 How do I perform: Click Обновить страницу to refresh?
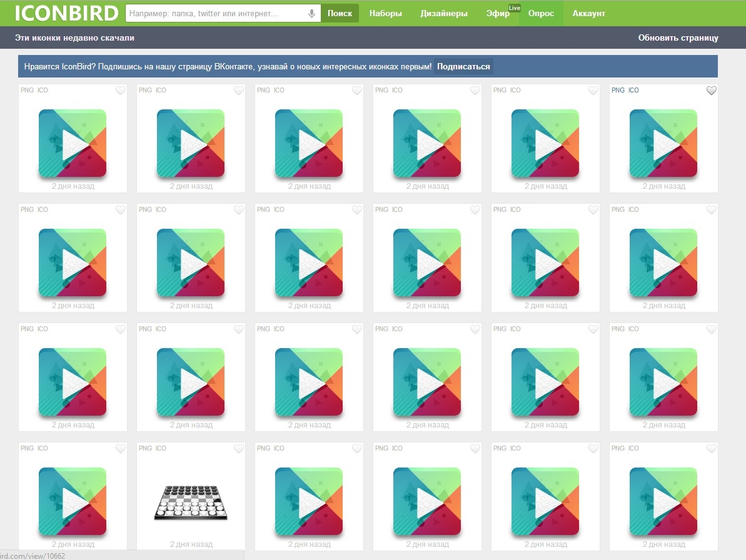678,37
